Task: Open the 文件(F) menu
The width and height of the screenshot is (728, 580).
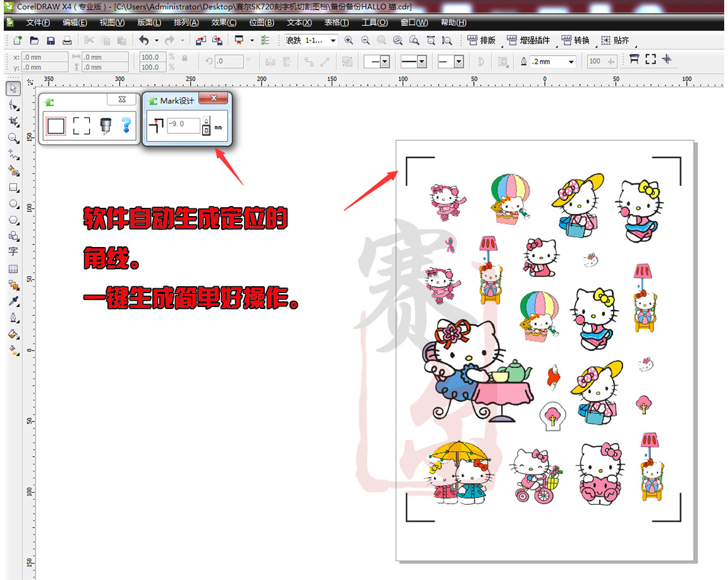Action: (38, 22)
